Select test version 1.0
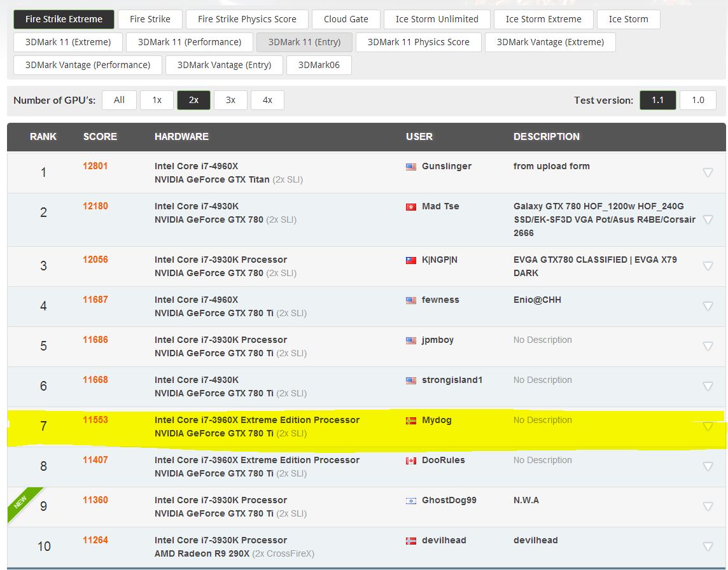Image resolution: width=728 pixels, height=570 pixels. click(x=698, y=101)
